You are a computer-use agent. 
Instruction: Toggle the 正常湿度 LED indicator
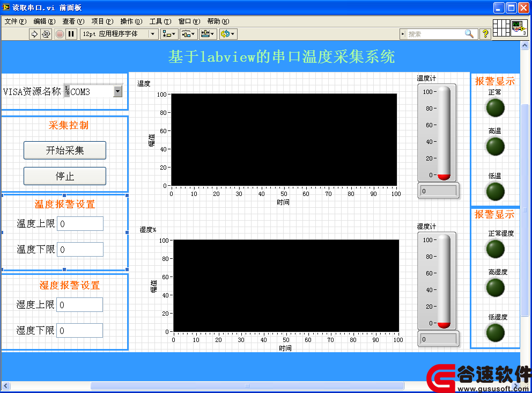tap(496, 249)
